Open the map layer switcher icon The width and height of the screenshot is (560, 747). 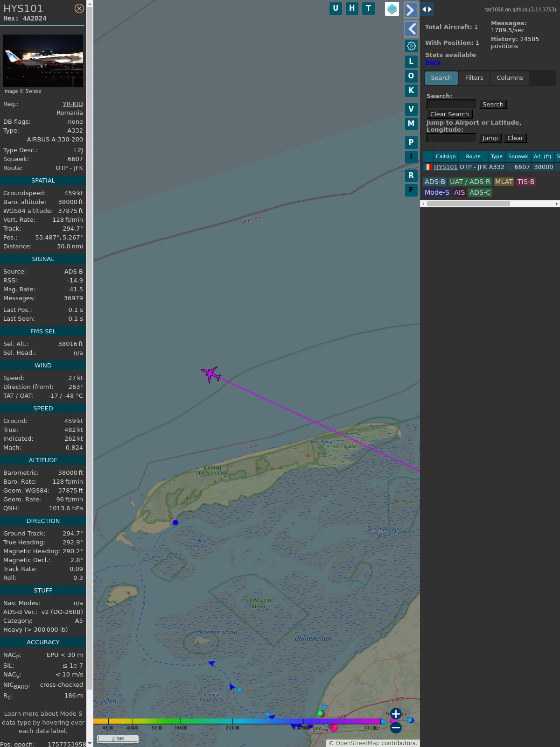point(392,9)
